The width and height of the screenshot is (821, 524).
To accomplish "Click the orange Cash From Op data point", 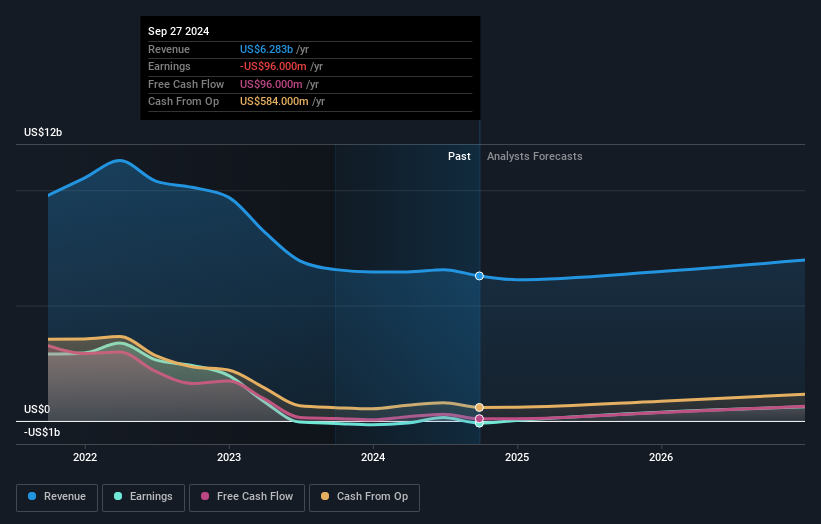I will coord(479,407).
